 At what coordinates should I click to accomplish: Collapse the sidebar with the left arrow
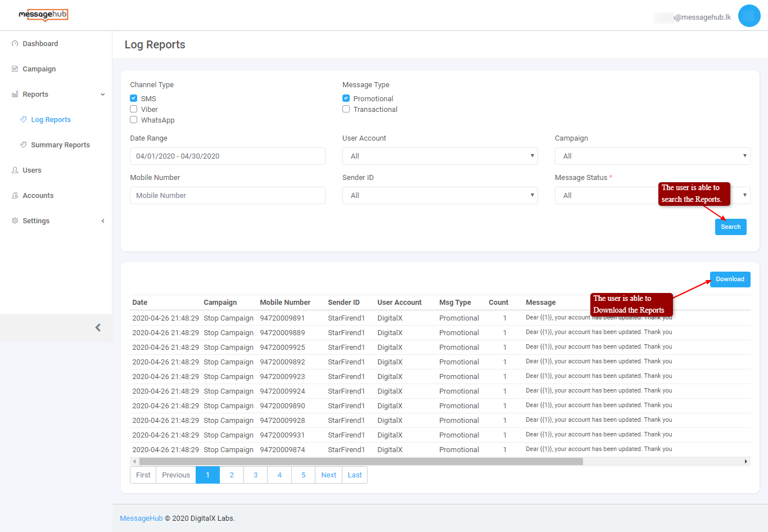tap(98, 327)
